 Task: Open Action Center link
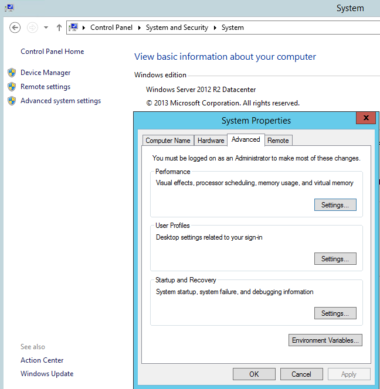42,360
